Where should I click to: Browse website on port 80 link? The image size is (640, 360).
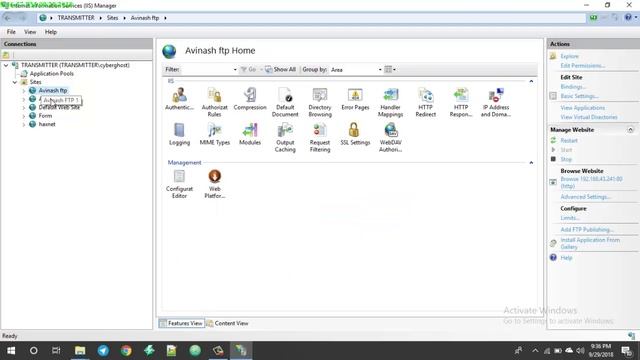point(591,182)
